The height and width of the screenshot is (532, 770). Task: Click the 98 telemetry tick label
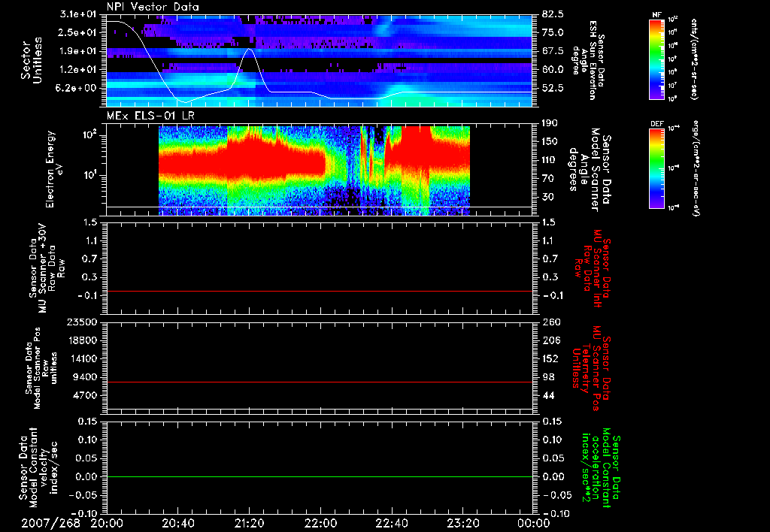pos(548,377)
